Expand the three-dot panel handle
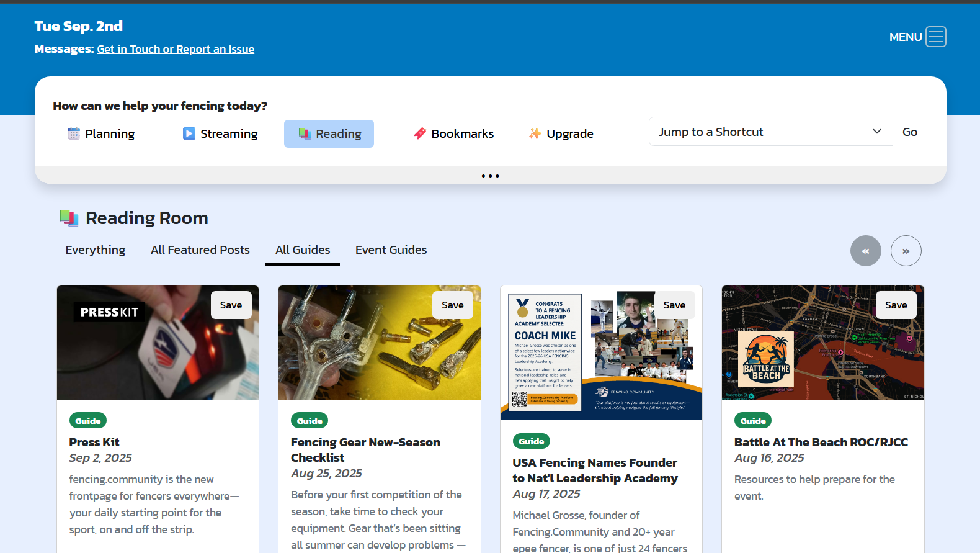 point(490,176)
